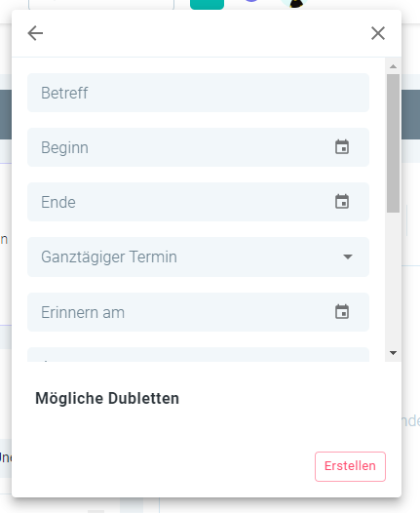Focus the Beginn date field
The height and width of the screenshot is (513, 420).
click(198, 147)
